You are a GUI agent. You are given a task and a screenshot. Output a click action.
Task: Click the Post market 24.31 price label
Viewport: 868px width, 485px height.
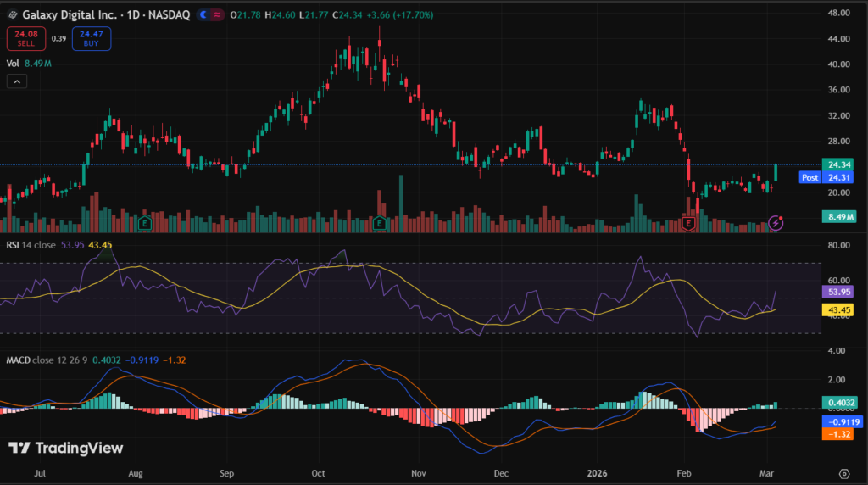tap(827, 177)
